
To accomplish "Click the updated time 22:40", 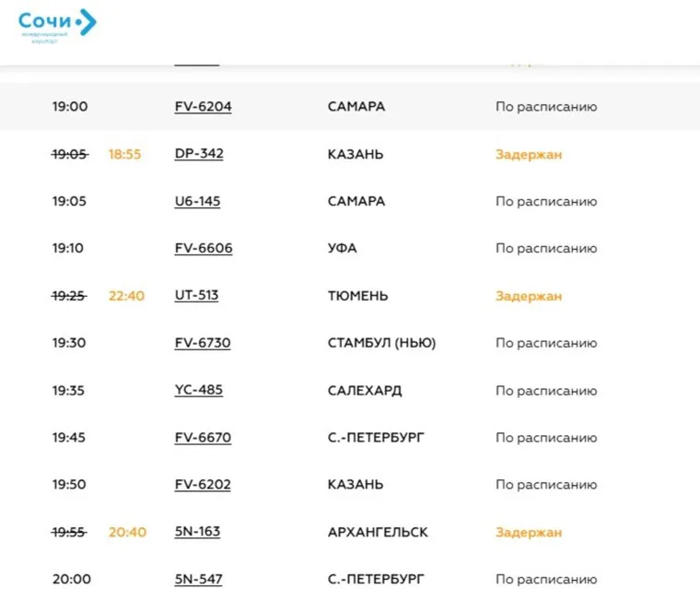I will (x=126, y=296).
